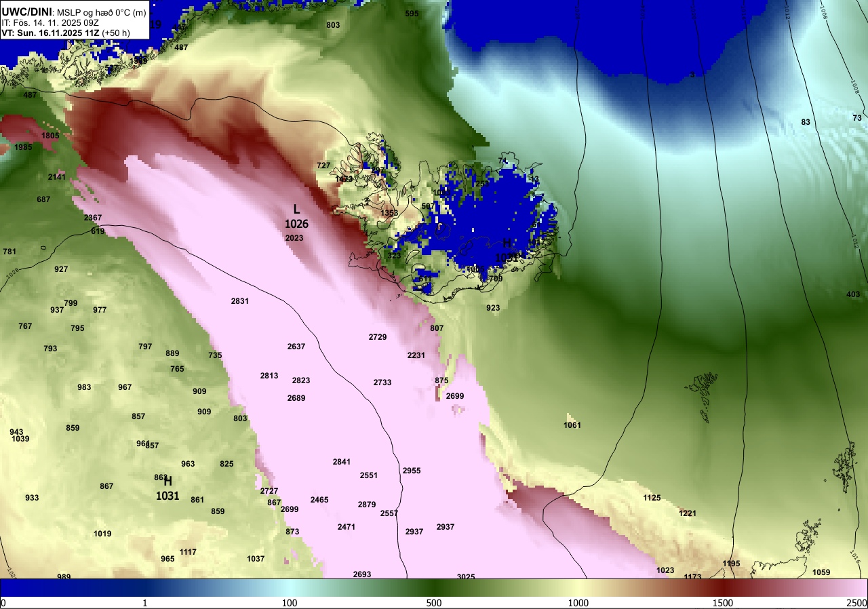Click the value '3025' at the bottom
The width and height of the screenshot is (868, 609).
tap(466, 577)
